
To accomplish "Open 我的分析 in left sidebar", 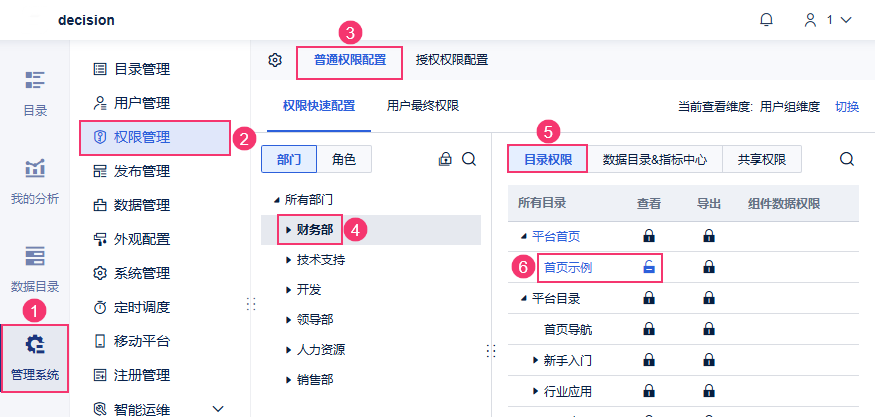I will click(35, 180).
